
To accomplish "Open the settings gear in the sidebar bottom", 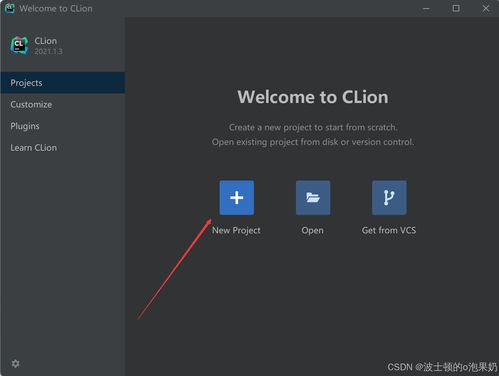I will tap(15, 363).
